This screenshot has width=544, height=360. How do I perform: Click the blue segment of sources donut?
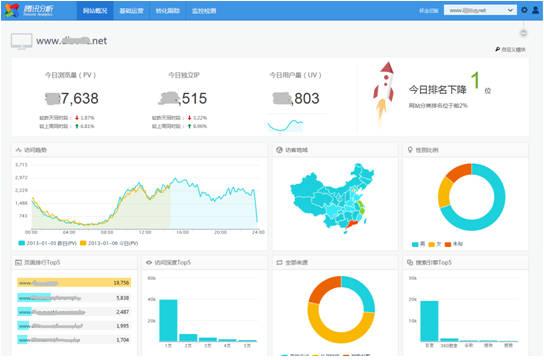(363, 291)
